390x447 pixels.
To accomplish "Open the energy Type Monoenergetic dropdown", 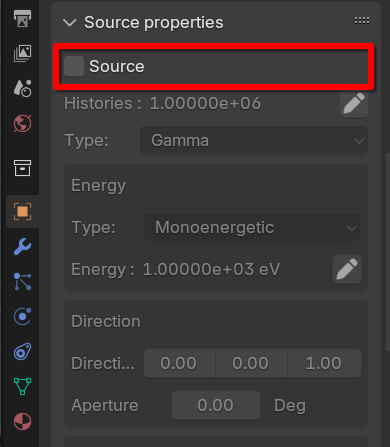I will 252,227.
